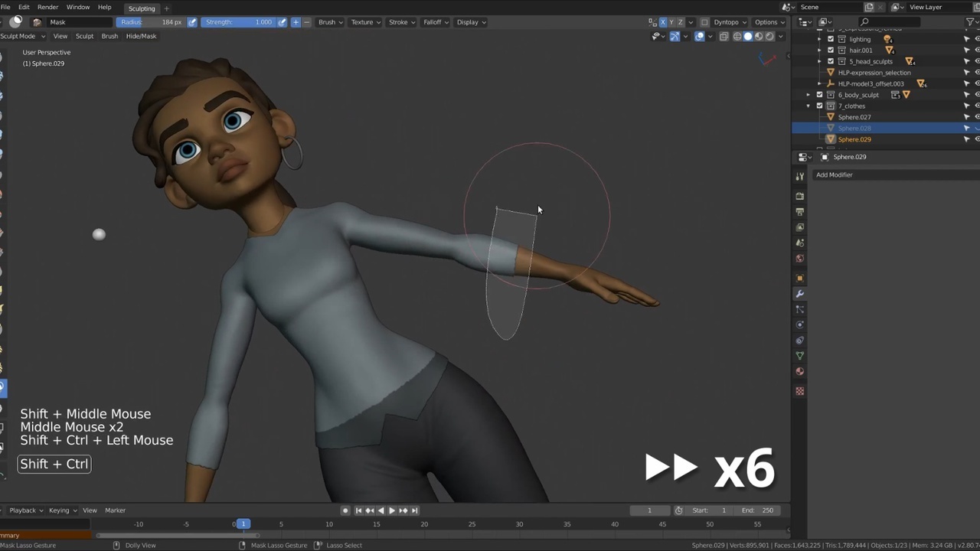Open the Modifiers wrench tab

(x=800, y=294)
